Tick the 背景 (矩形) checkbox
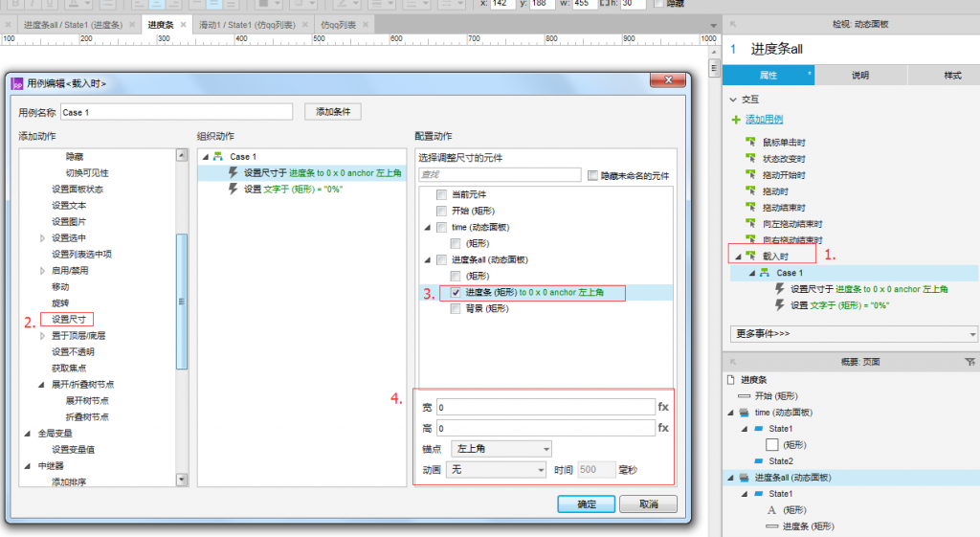The image size is (980, 537). coord(456,308)
